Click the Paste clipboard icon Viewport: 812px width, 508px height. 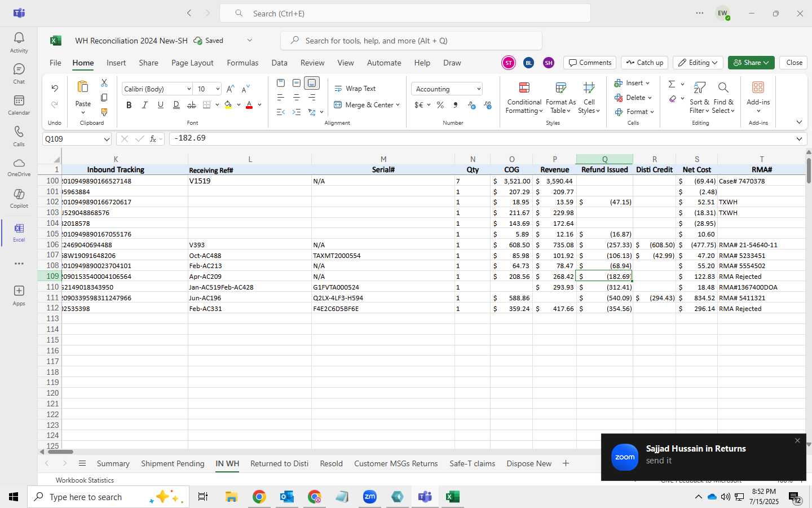click(x=83, y=87)
